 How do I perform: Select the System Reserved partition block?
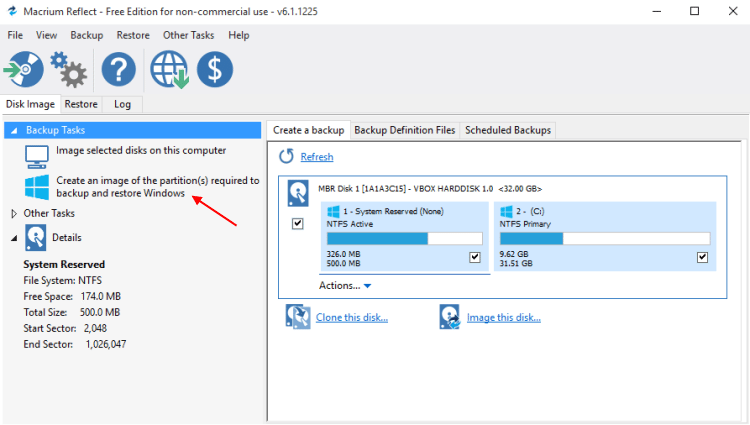(x=405, y=237)
